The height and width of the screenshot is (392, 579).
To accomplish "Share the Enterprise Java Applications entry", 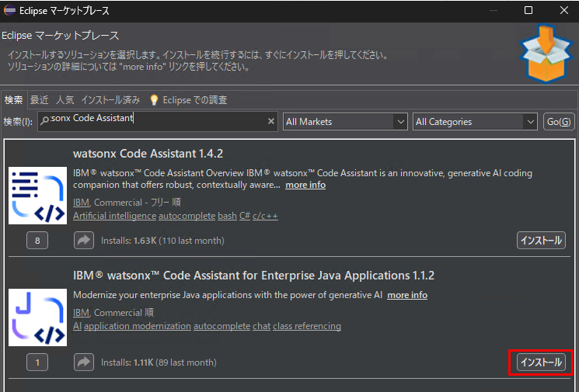I will point(84,363).
